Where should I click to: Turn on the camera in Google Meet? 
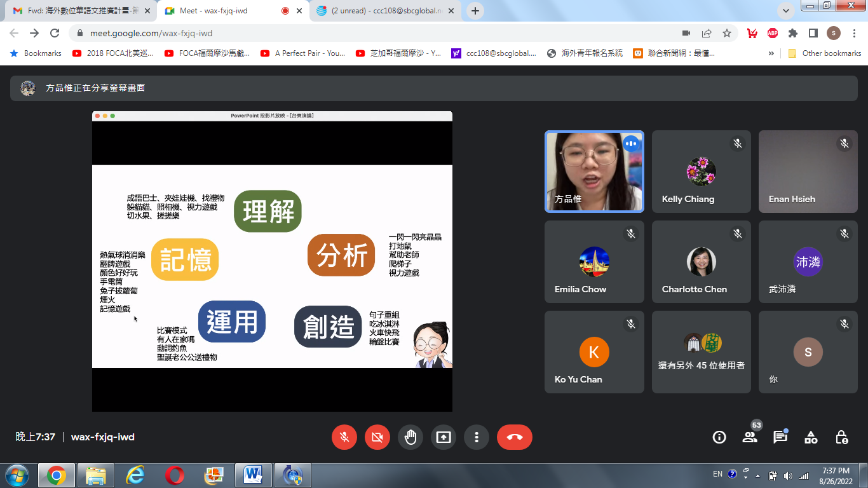pyautogui.click(x=377, y=437)
